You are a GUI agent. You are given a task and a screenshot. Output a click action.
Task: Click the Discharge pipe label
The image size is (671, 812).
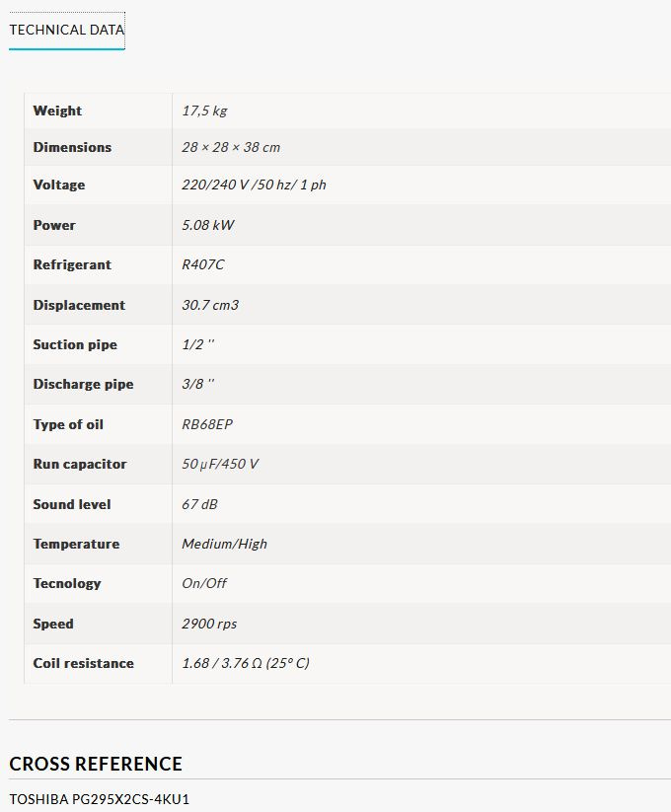[x=83, y=384]
